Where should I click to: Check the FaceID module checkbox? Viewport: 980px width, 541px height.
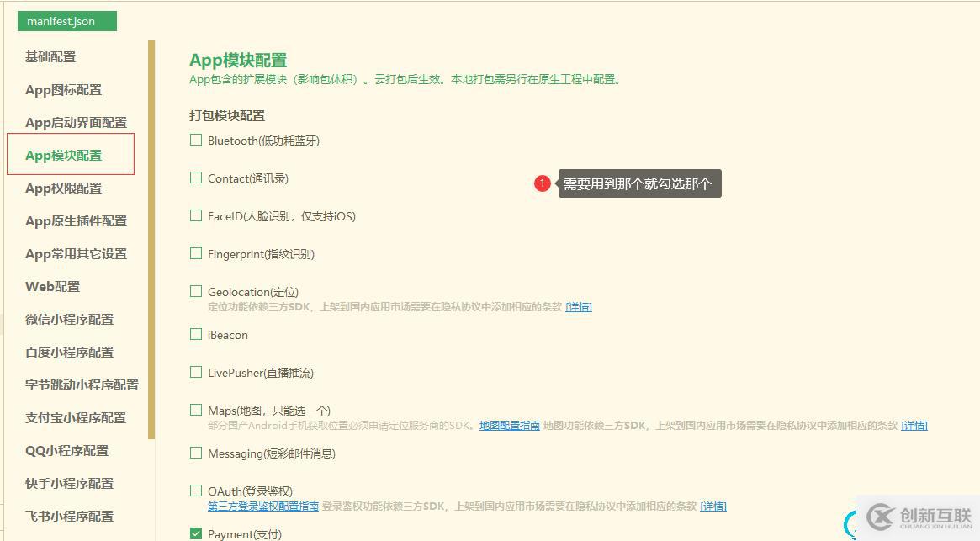(x=196, y=215)
